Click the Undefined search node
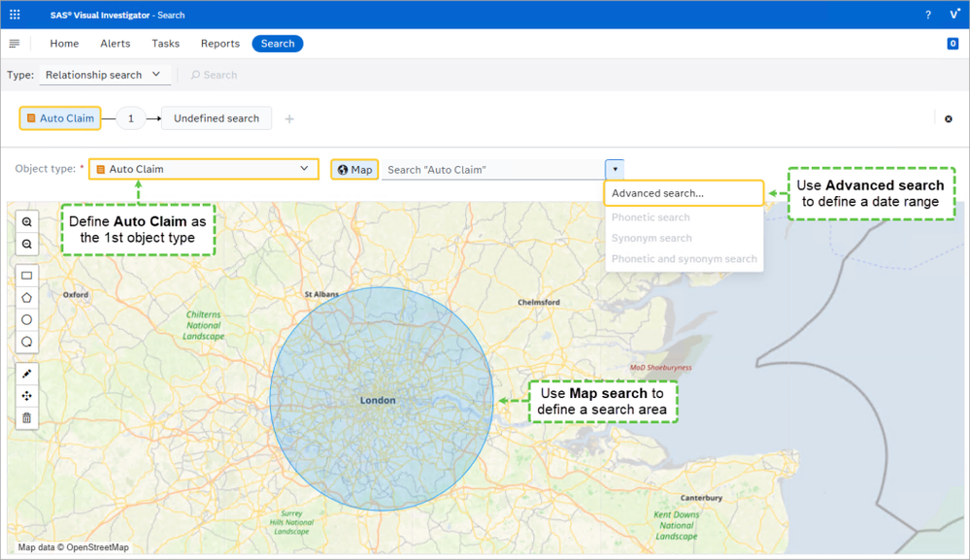 point(217,118)
